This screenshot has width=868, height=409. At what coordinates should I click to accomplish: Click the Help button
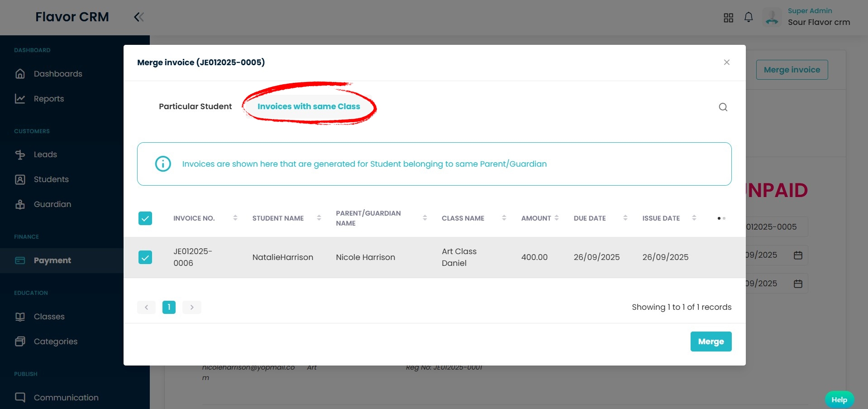pyautogui.click(x=839, y=399)
